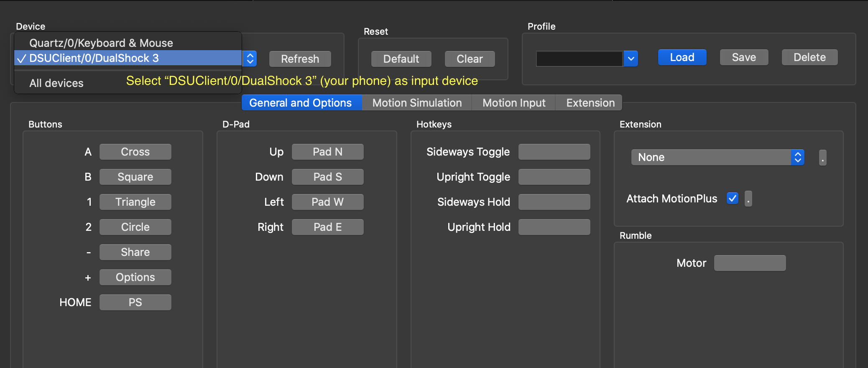This screenshot has width=868, height=368.
Task: Load the selected profile
Action: (682, 57)
